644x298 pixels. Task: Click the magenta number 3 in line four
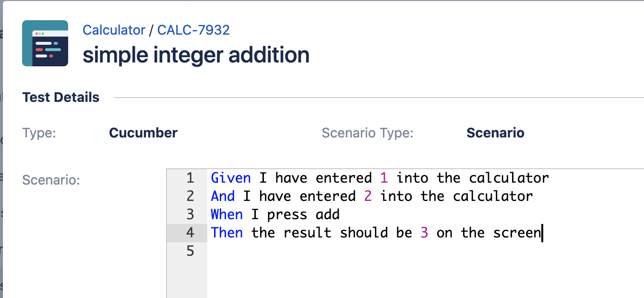click(x=424, y=233)
